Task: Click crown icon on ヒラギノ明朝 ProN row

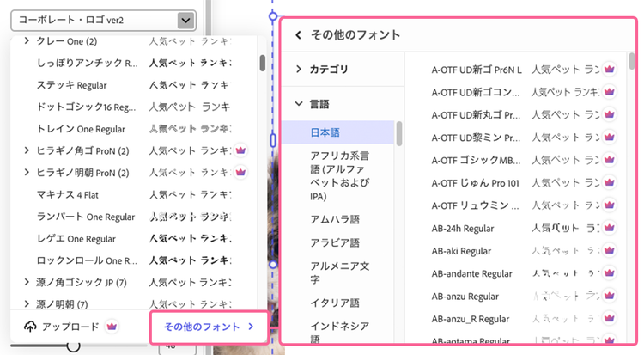Action: click(x=240, y=173)
